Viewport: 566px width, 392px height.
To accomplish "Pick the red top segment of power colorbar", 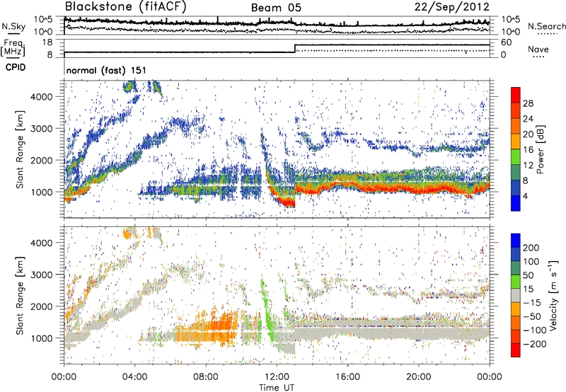I will tap(516, 96).
